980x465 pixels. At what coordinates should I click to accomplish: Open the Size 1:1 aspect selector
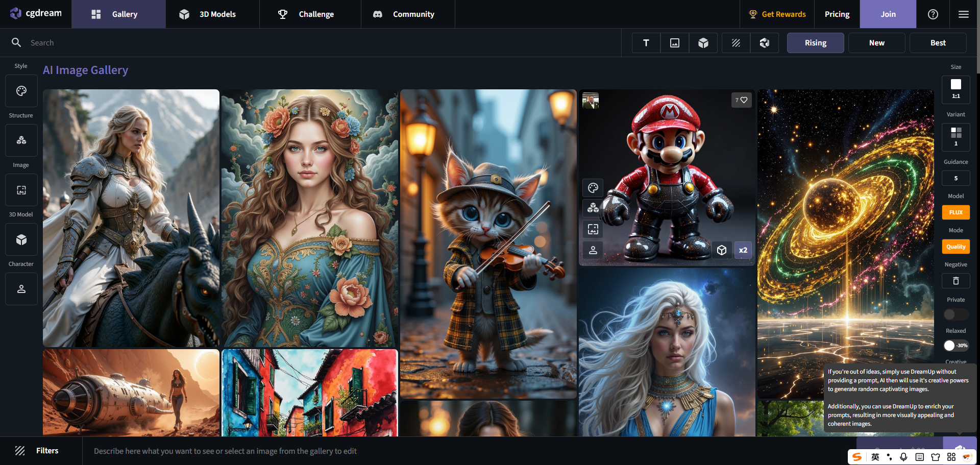[955, 89]
